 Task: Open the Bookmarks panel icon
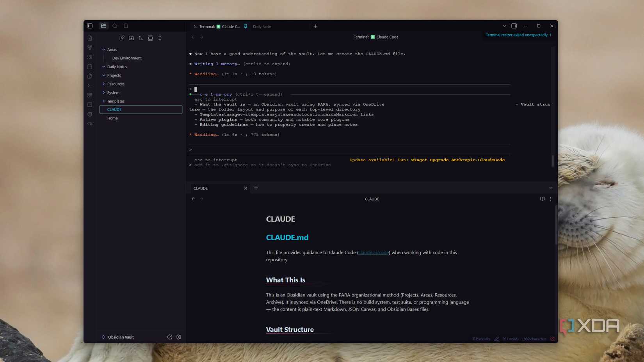(126, 26)
